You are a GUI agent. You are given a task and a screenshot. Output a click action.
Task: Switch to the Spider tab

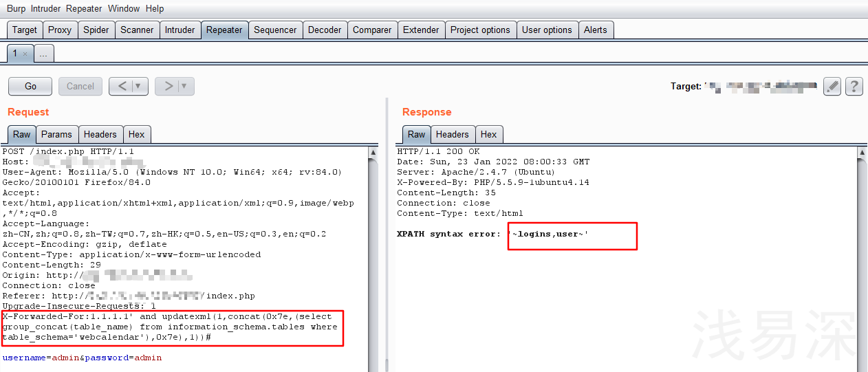96,30
